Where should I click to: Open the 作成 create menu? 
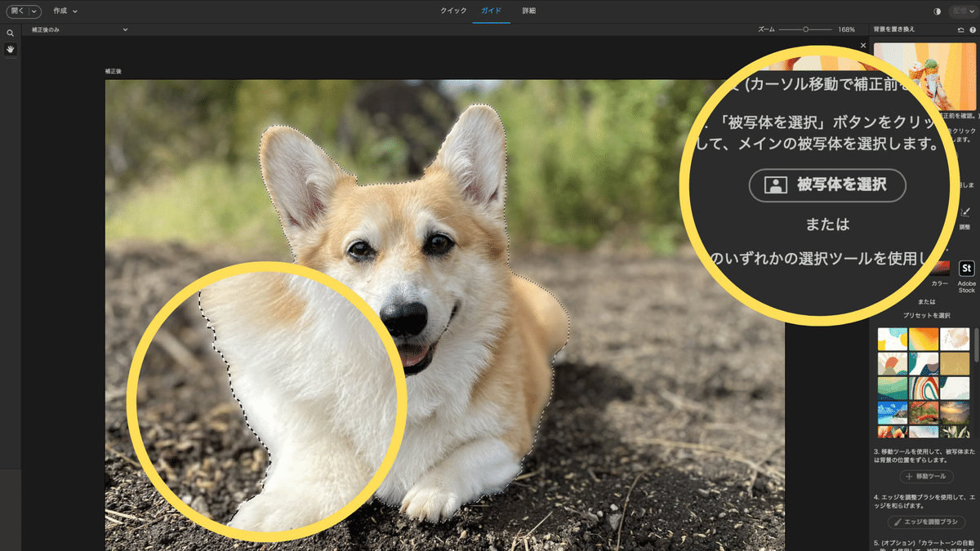pyautogui.click(x=65, y=11)
